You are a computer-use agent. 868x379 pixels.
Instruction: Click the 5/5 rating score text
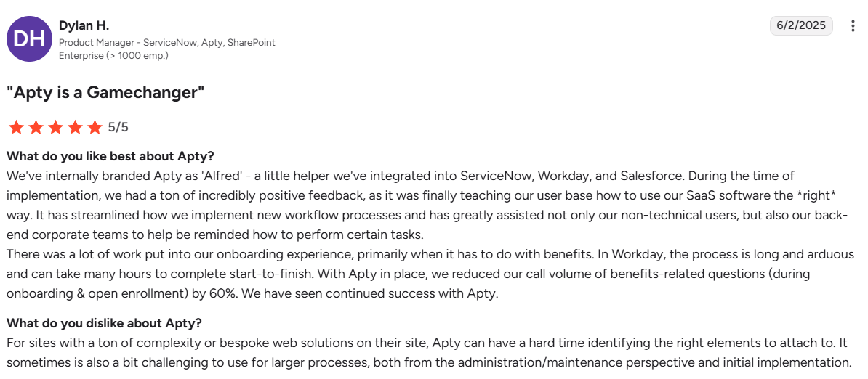[118, 128]
